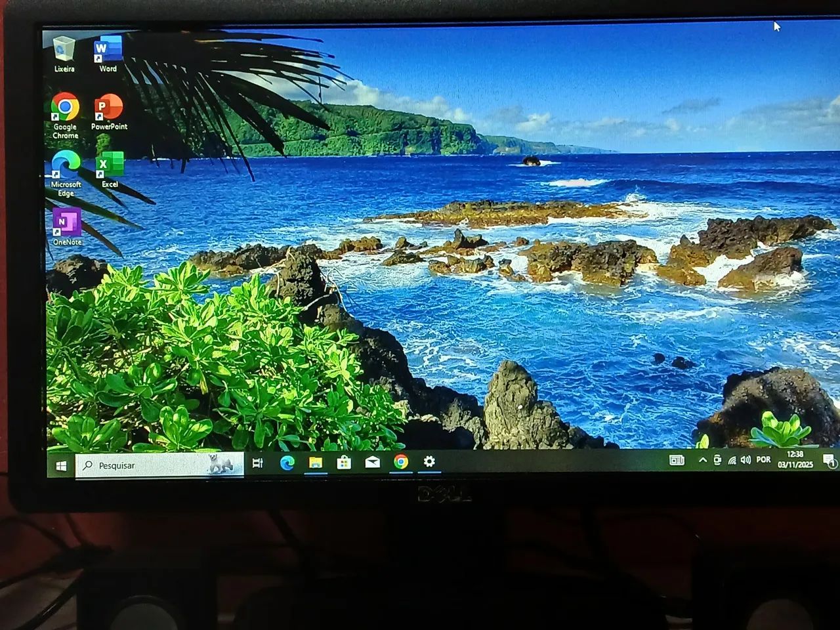The height and width of the screenshot is (630, 840).
Task: Open the Windows Start menu
Action: pos(61,465)
